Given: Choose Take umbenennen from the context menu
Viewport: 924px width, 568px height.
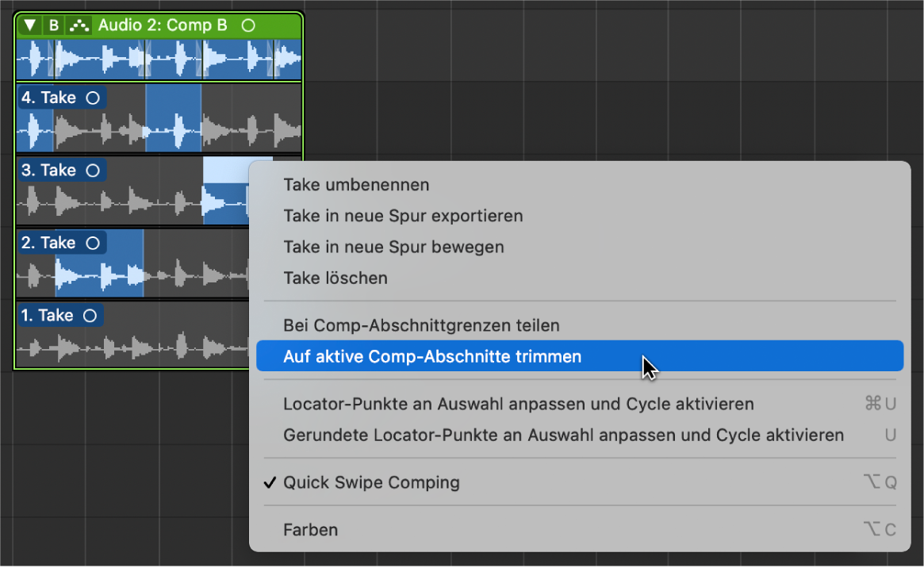Looking at the screenshot, I should (356, 185).
